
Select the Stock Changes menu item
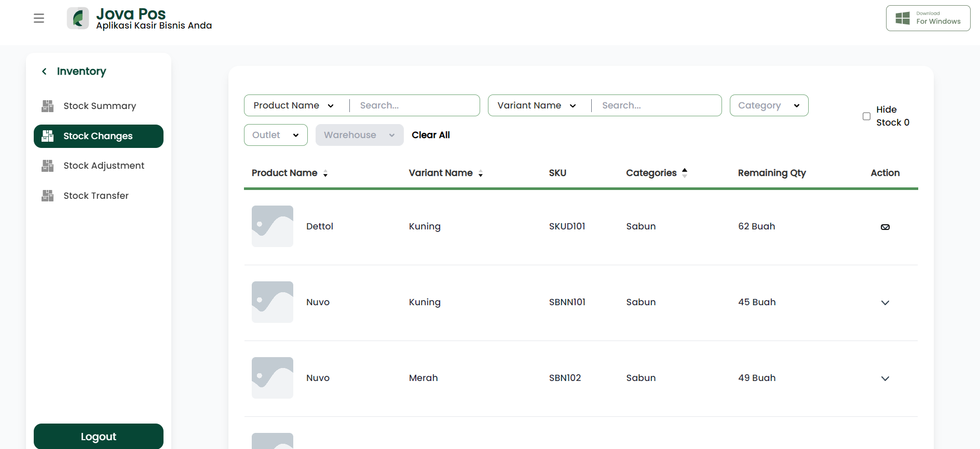click(99, 136)
